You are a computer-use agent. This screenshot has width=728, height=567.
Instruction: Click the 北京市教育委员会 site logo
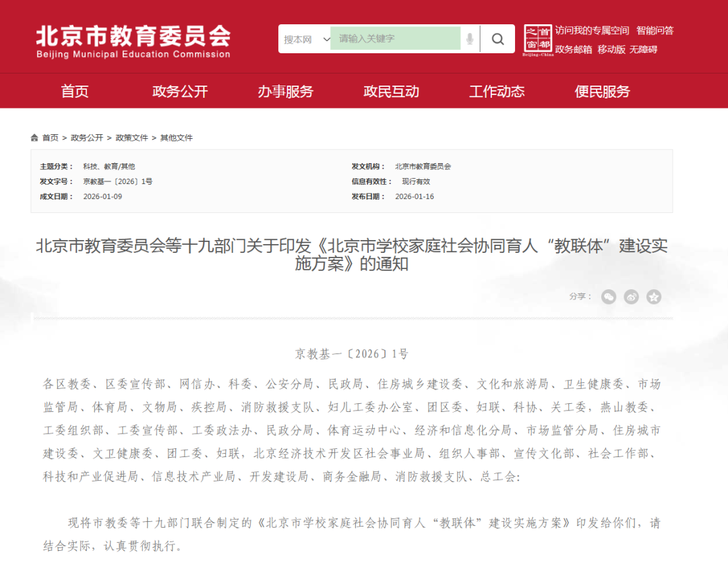[133, 40]
